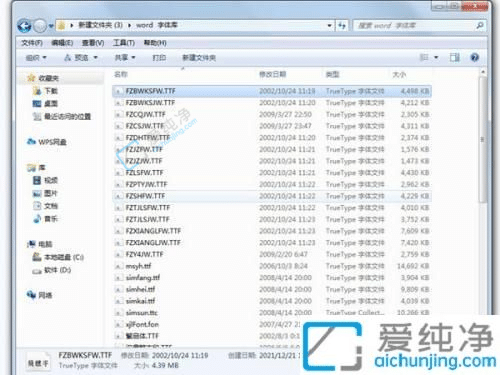Open the 文件(F) menu
The image size is (500, 375).
(32, 43)
